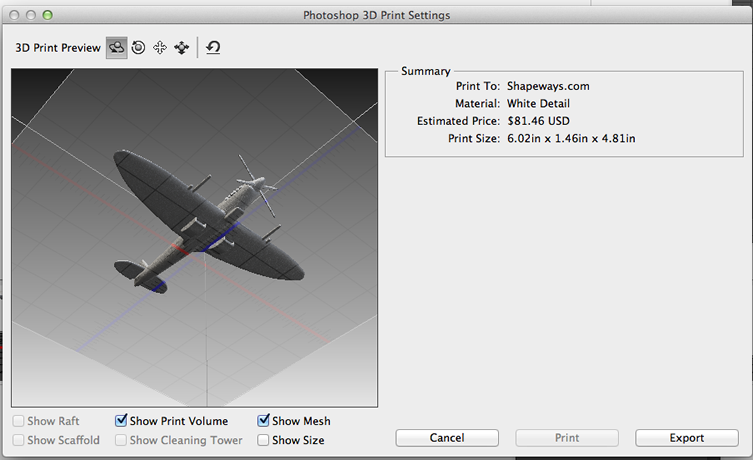Click the Summary group heading
Viewport: 753px width, 460px height.
pyautogui.click(x=425, y=71)
